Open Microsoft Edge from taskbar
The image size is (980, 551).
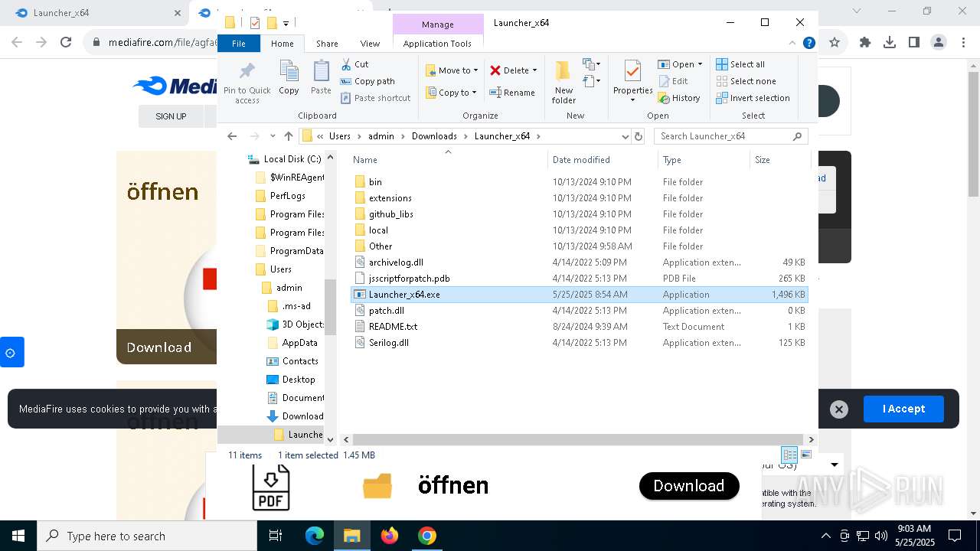(315, 536)
